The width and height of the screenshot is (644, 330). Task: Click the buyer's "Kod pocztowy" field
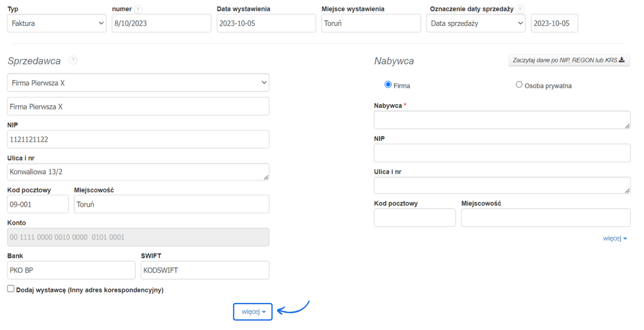point(414,217)
